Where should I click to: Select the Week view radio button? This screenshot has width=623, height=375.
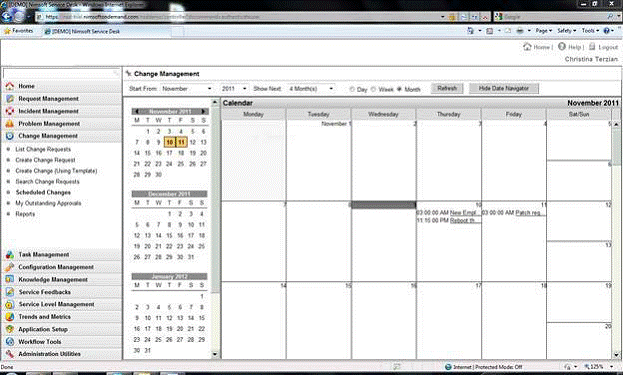click(x=373, y=89)
